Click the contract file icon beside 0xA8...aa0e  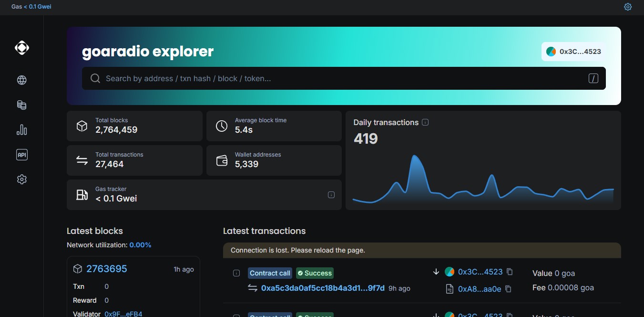coord(449,288)
